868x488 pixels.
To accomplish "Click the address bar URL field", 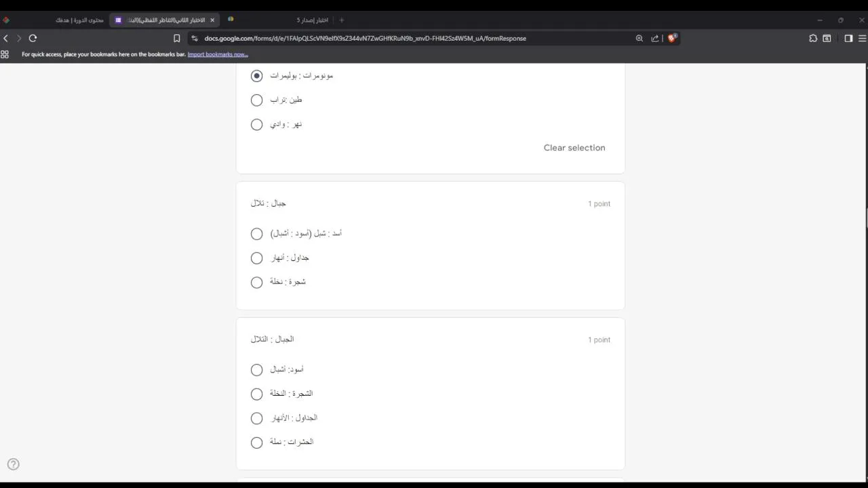I will coord(407,39).
